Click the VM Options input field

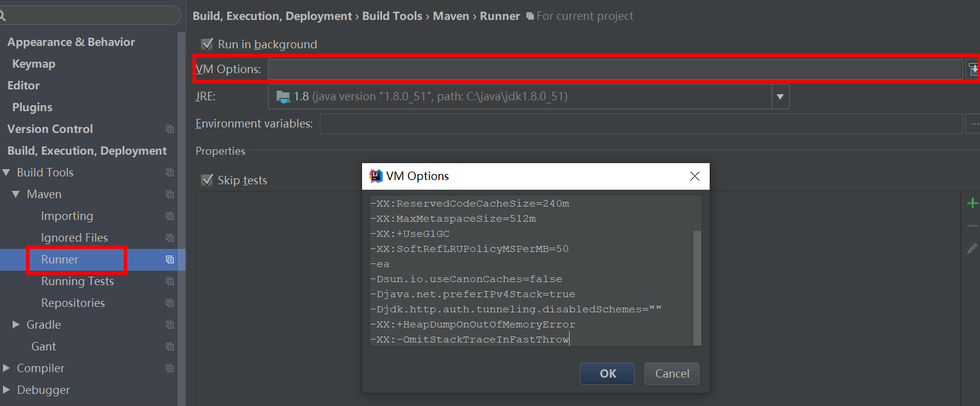coord(615,69)
